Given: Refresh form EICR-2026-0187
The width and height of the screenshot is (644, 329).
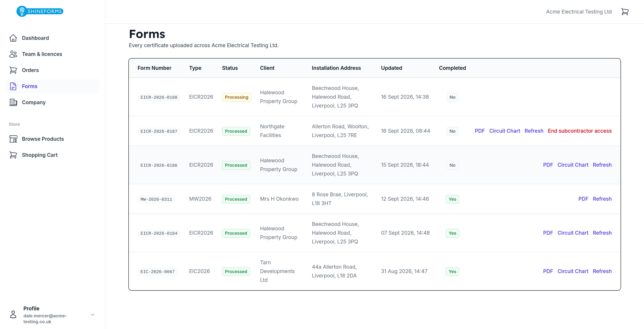Looking at the screenshot, I should (534, 131).
